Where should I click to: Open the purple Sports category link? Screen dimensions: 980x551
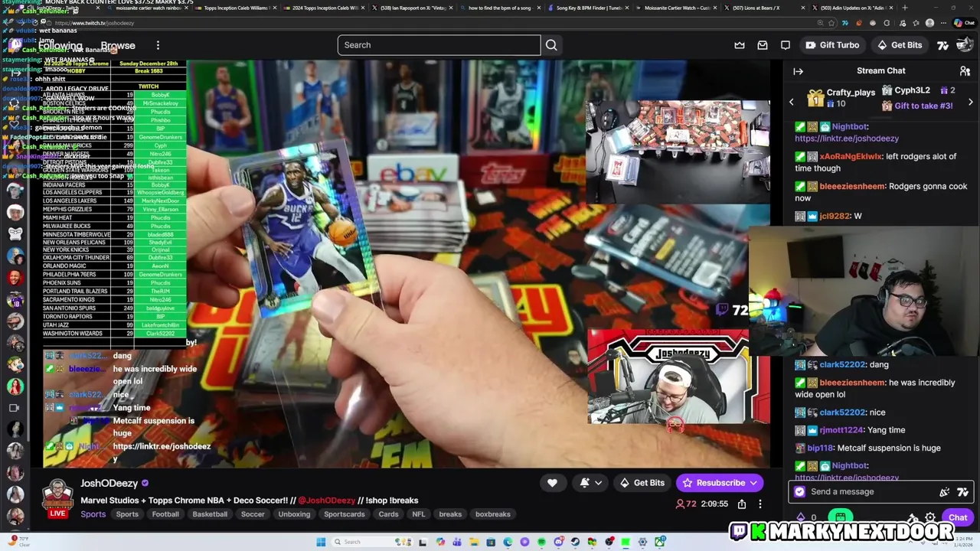(93, 514)
